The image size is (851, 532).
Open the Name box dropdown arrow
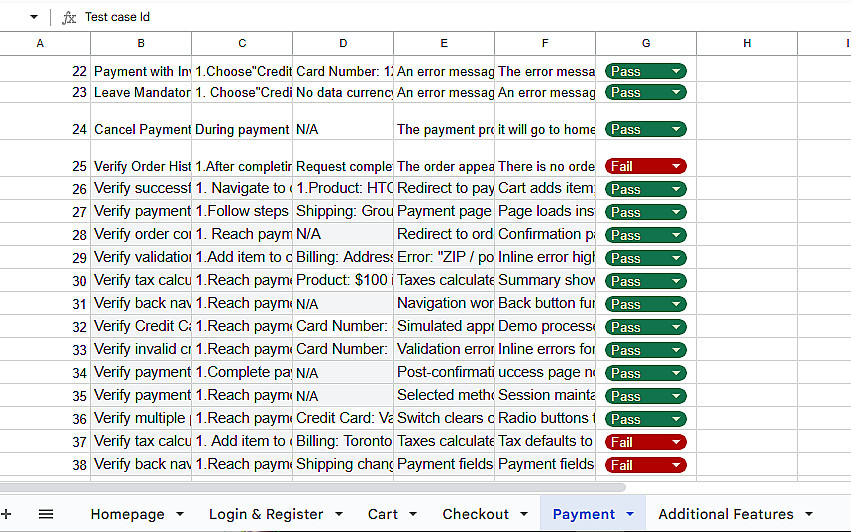[33, 17]
